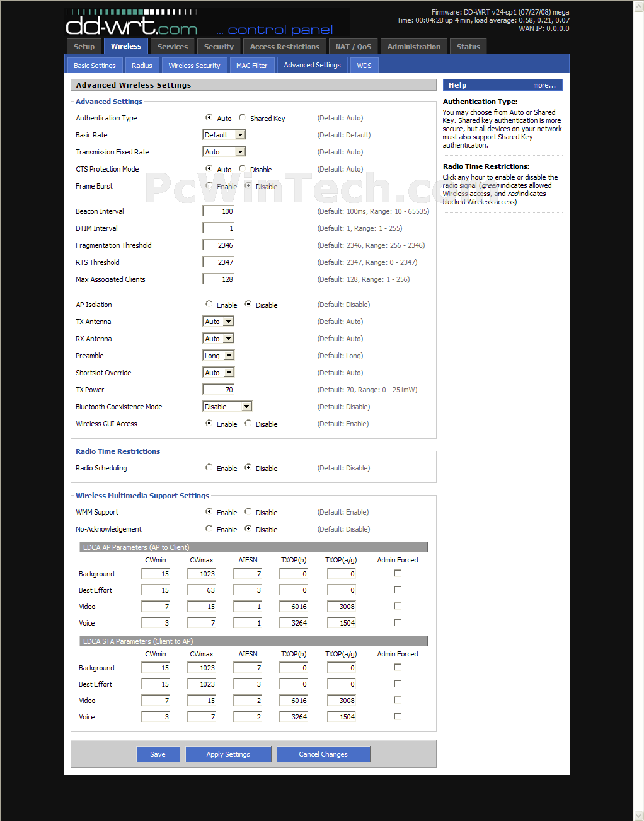Click the Beacon Interval field
The height and width of the screenshot is (821, 644).
pyautogui.click(x=219, y=211)
